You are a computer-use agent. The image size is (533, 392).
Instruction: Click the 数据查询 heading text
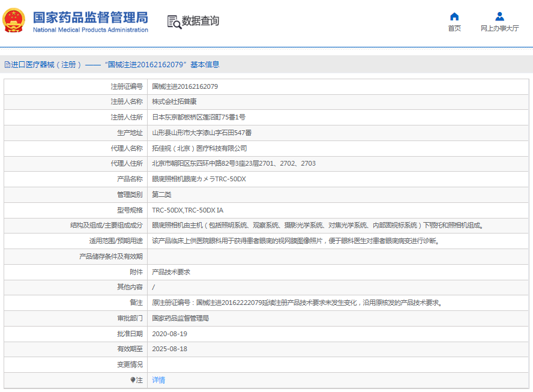click(x=200, y=21)
